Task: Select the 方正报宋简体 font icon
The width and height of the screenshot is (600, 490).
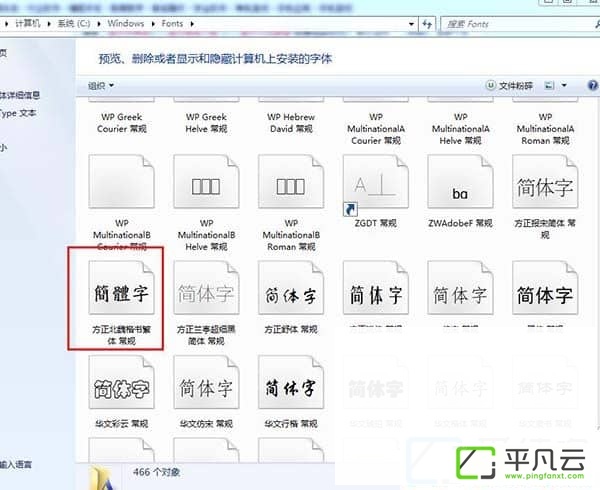Action: click(x=545, y=181)
